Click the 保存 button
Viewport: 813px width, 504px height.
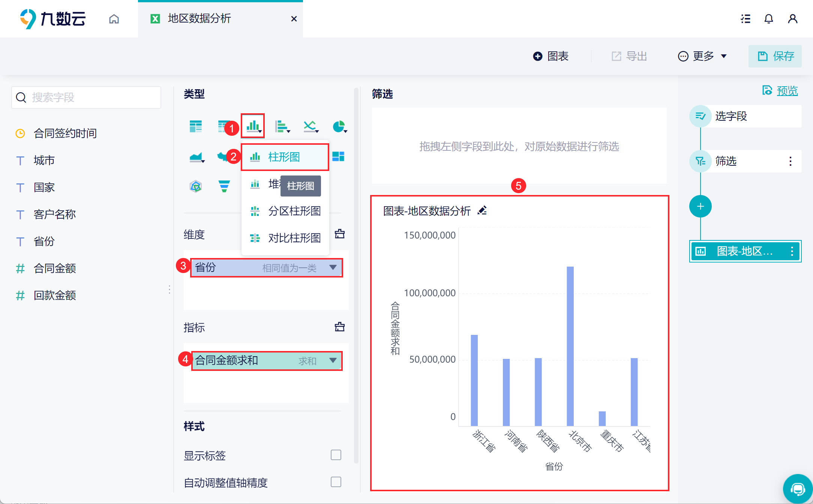point(775,56)
